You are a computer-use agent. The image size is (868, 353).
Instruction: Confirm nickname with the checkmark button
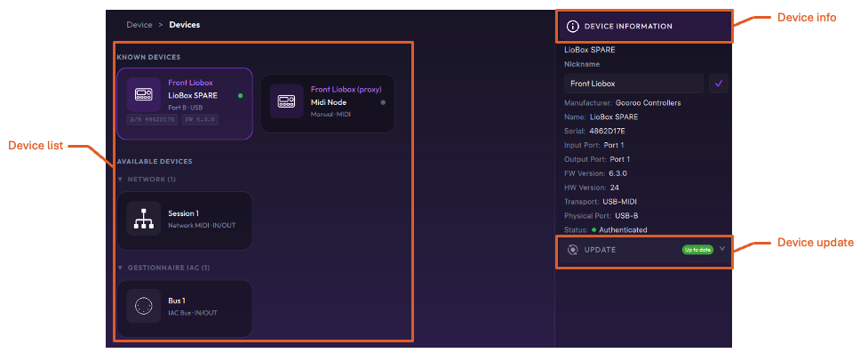pos(719,84)
